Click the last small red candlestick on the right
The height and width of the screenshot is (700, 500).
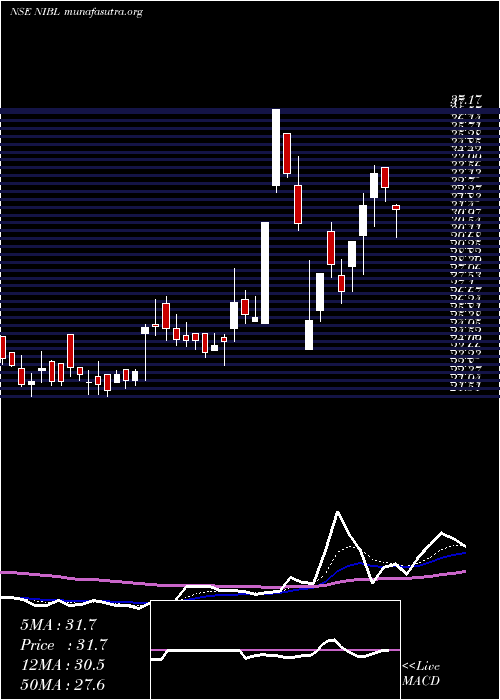(396, 207)
